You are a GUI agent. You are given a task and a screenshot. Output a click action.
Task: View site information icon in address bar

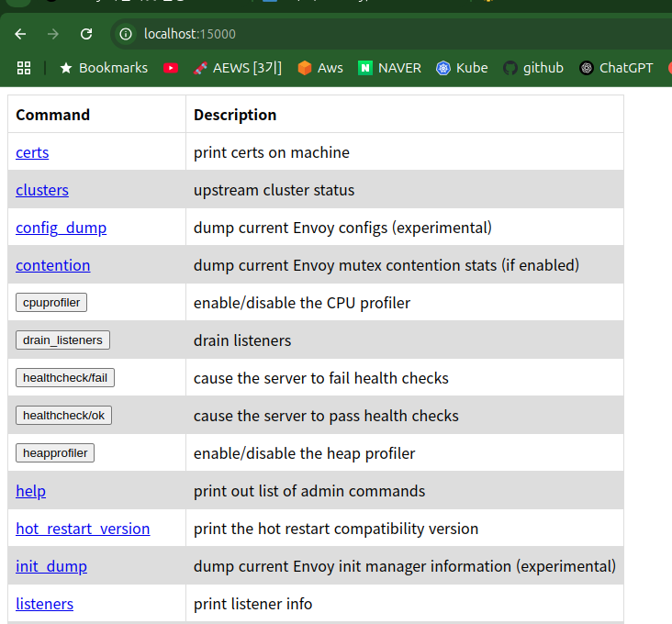pyautogui.click(x=126, y=34)
